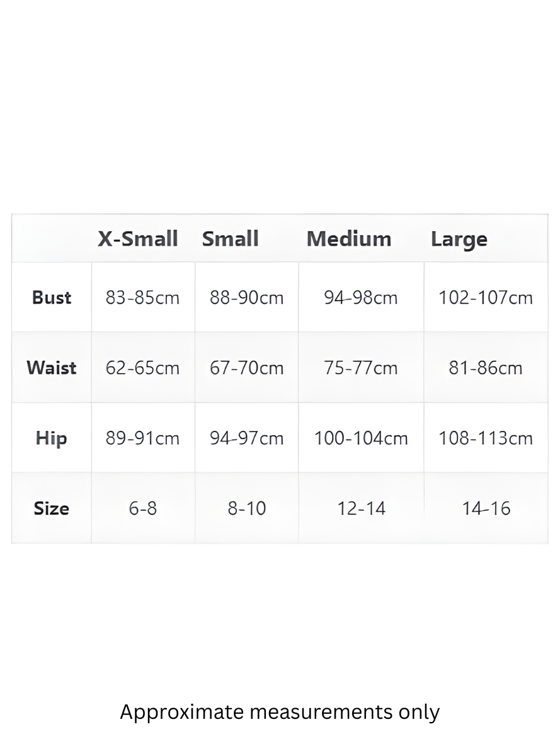Viewport: 560px width, 756px height.
Task: Select the 75-77cm waist cell
Action: coord(361,367)
